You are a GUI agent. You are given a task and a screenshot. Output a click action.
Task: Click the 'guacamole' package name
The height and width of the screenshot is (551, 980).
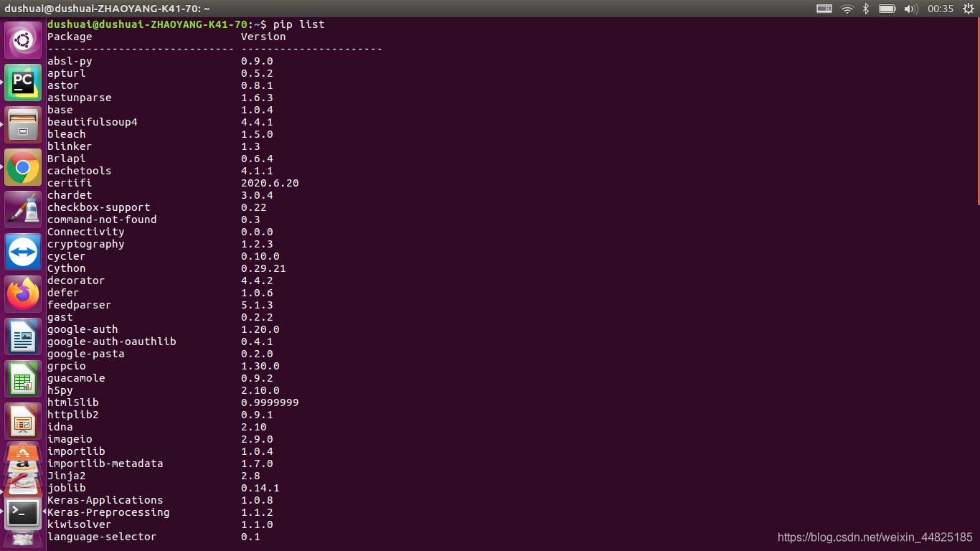coord(76,378)
